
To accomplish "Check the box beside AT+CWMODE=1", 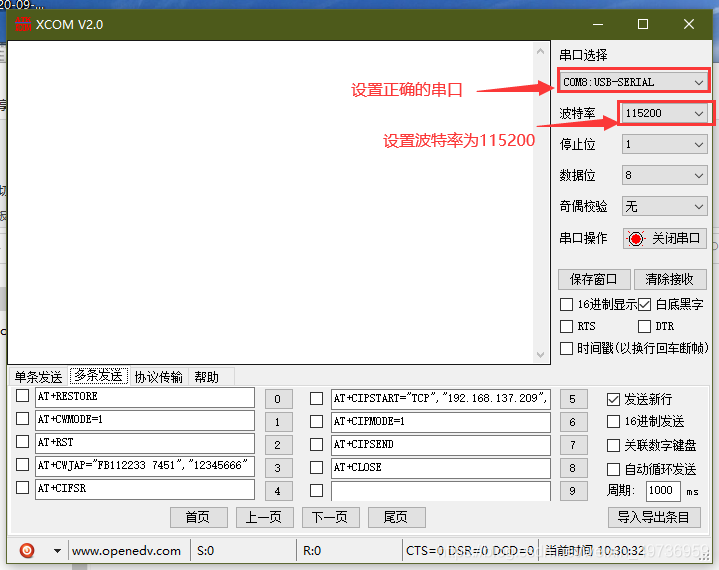I will [22, 419].
